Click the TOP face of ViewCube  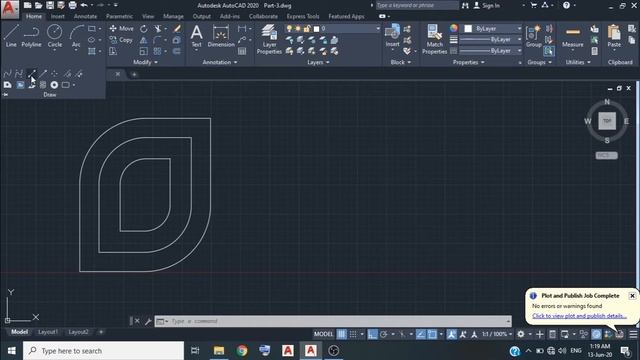(x=607, y=121)
